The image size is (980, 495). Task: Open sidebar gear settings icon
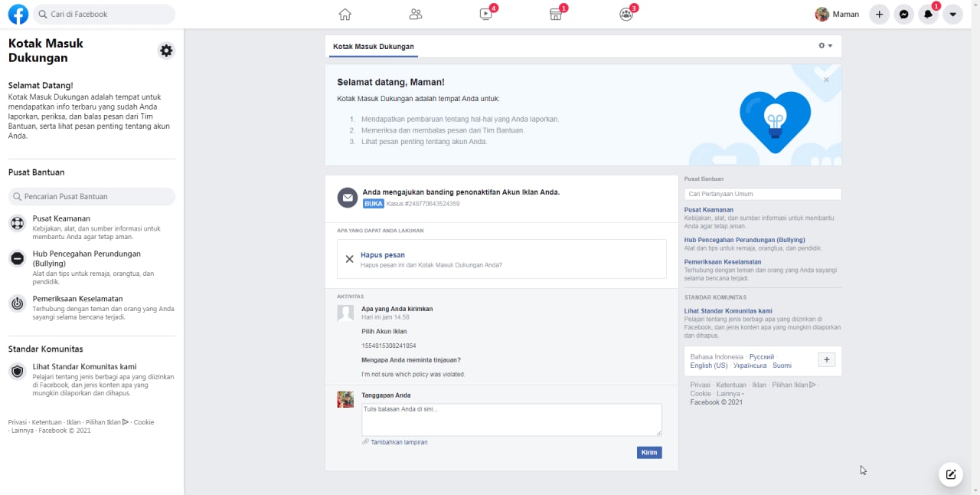pos(166,51)
